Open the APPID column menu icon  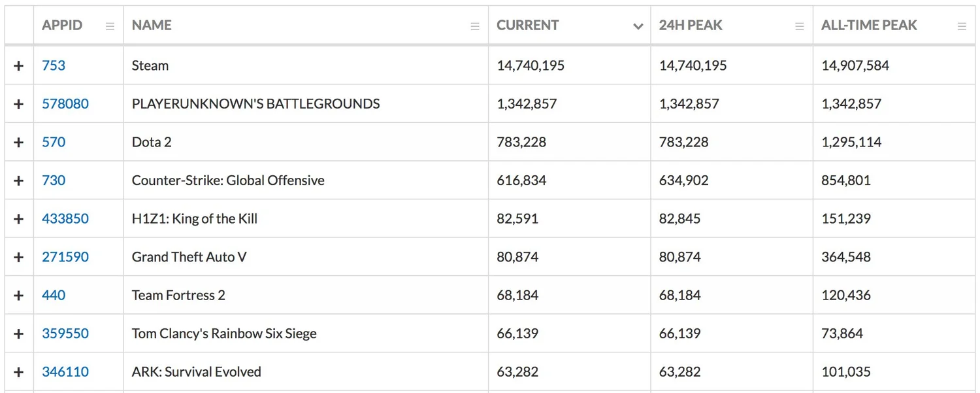point(110,26)
